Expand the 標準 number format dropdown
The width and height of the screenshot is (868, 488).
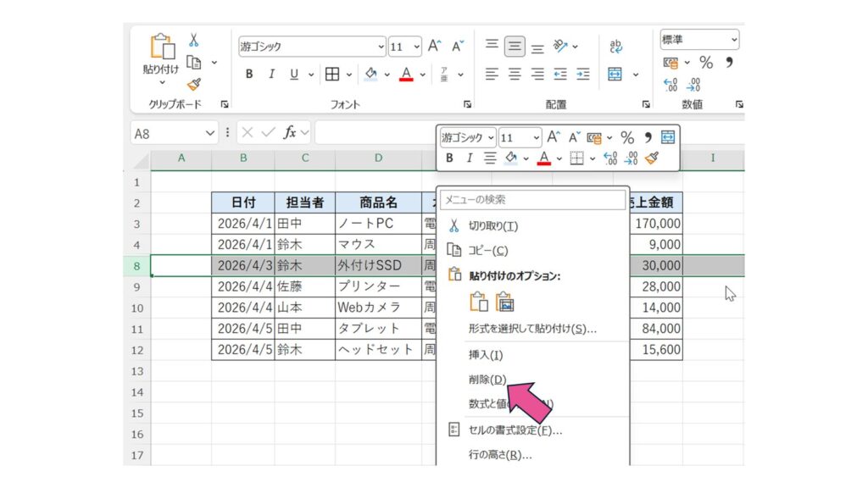[733, 40]
